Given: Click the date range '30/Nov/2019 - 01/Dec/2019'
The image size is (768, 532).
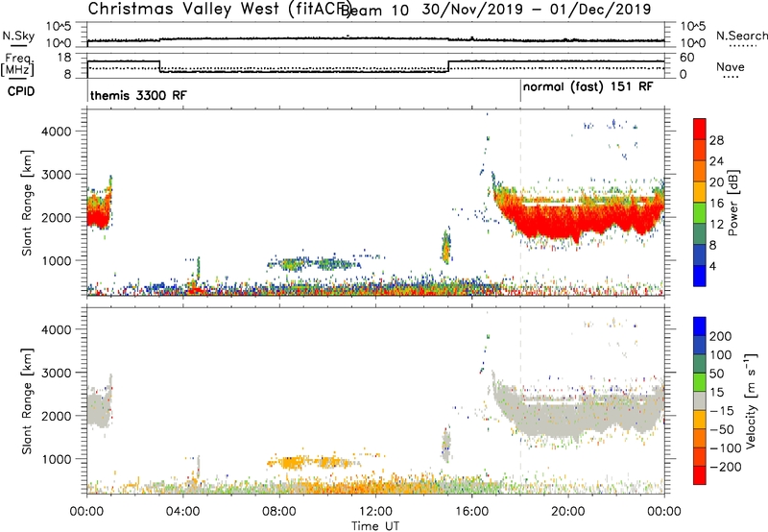Looking at the screenshot, I should tap(537, 10).
